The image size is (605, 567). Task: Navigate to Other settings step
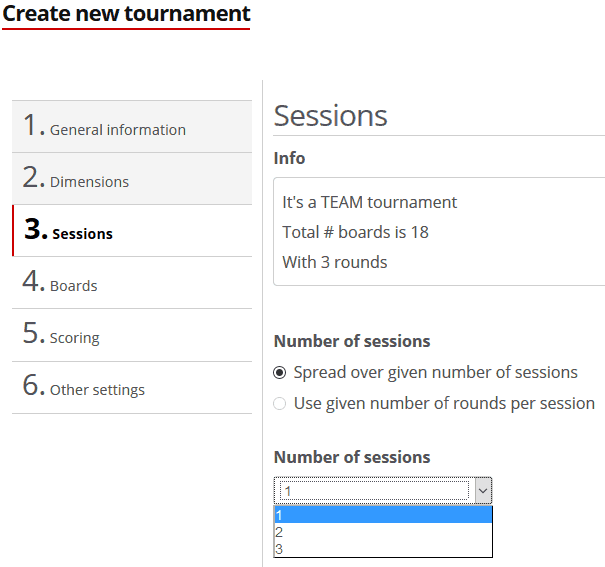pos(97,389)
